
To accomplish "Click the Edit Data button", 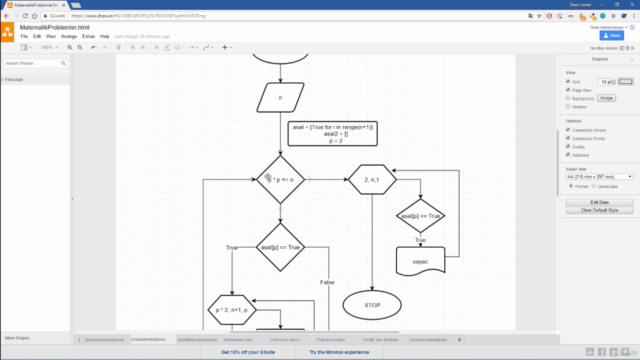I will tap(599, 202).
